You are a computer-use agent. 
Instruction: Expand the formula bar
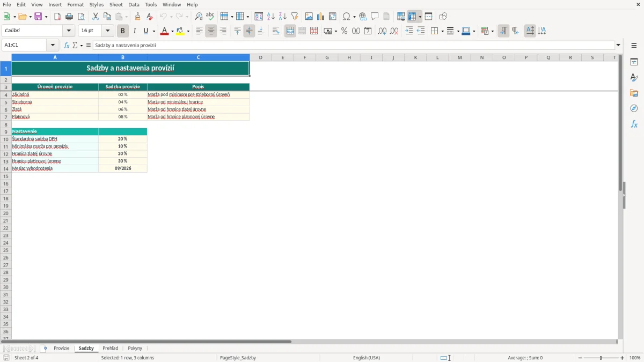[618, 45]
